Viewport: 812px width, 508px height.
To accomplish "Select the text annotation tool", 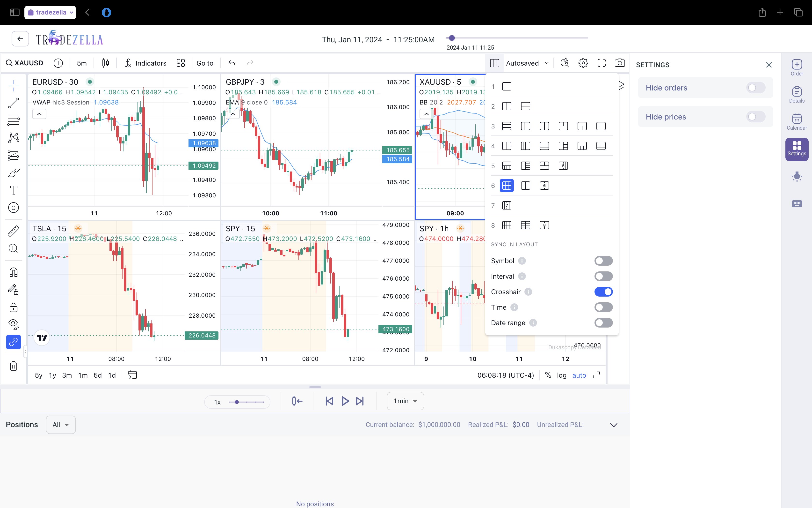I will tap(14, 190).
